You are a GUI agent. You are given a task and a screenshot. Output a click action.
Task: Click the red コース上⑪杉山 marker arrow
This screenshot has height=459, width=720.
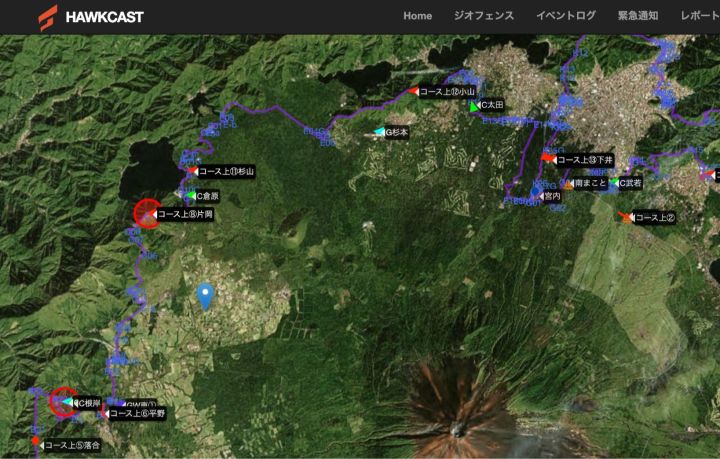tap(190, 171)
